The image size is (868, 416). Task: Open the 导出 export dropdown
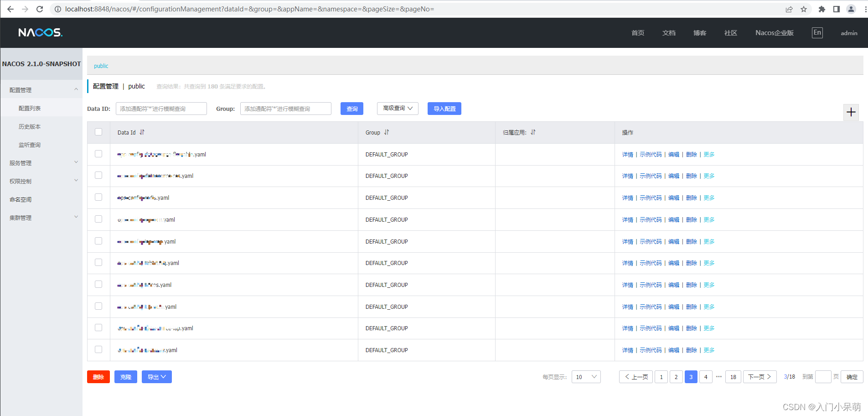(157, 377)
